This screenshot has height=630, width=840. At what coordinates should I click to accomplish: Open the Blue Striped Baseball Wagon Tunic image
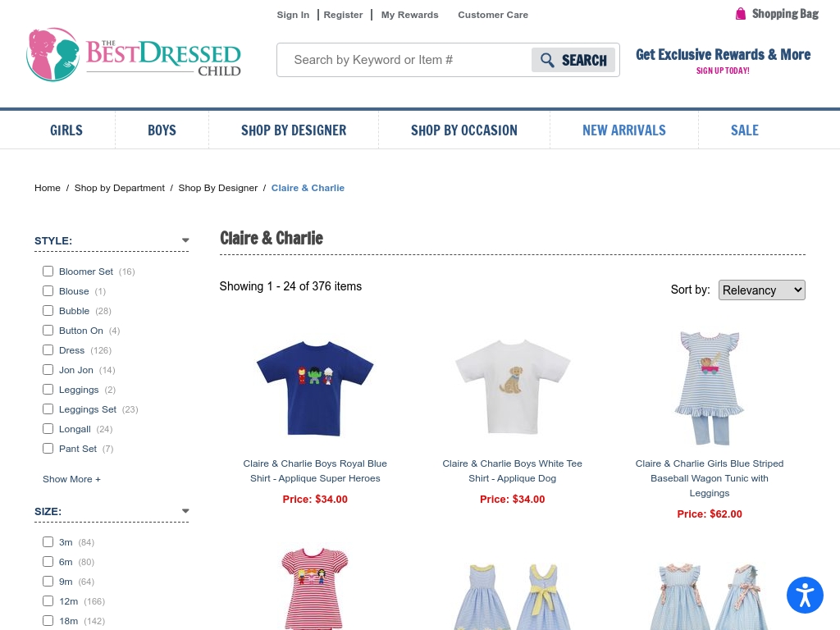(x=710, y=388)
